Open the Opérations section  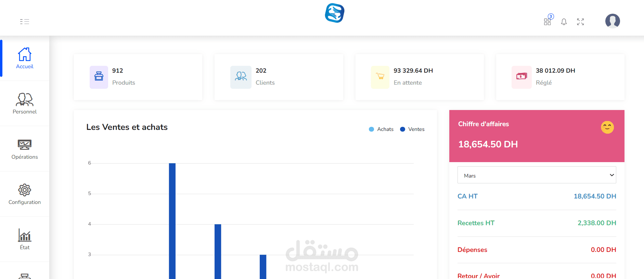25,149
